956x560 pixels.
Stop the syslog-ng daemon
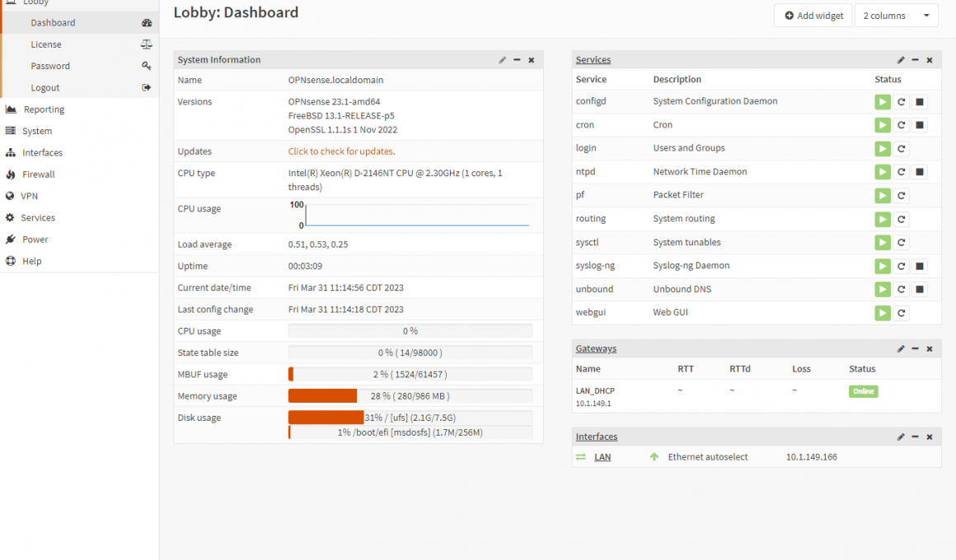pyautogui.click(x=921, y=266)
